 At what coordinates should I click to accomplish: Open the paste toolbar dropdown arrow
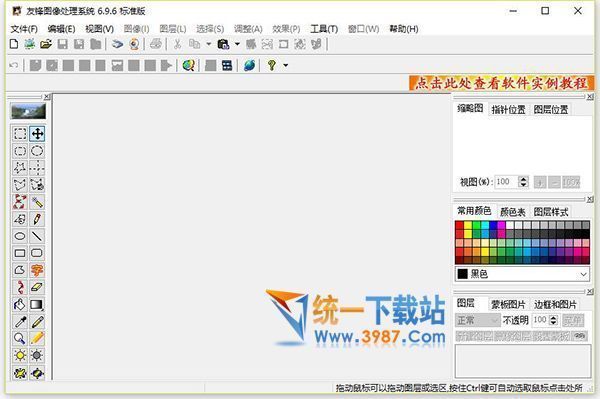(237, 44)
